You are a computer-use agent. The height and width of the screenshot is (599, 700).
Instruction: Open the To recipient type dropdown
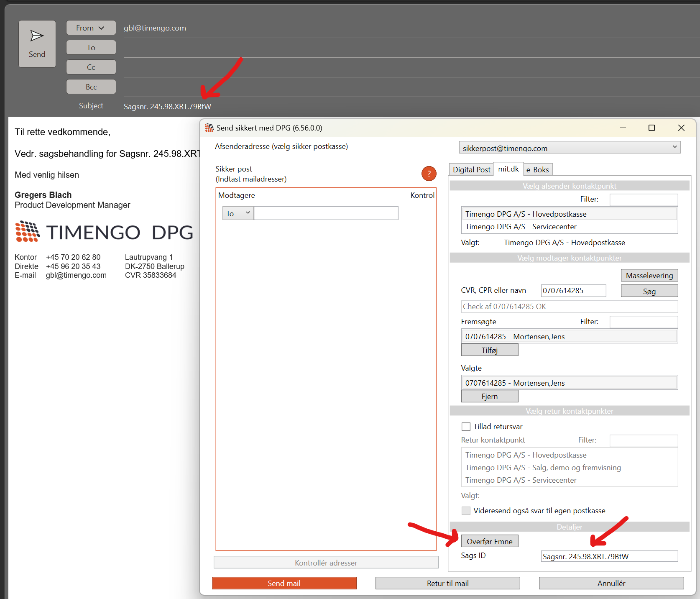tap(238, 213)
